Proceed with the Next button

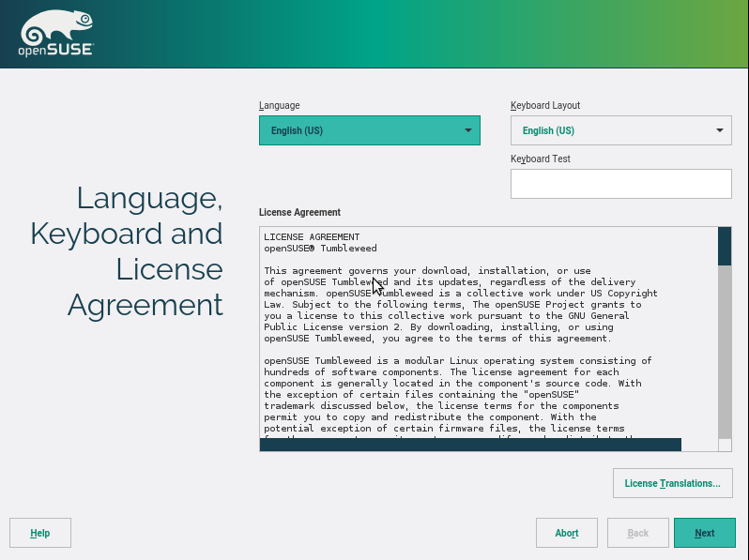tap(705, 533)
